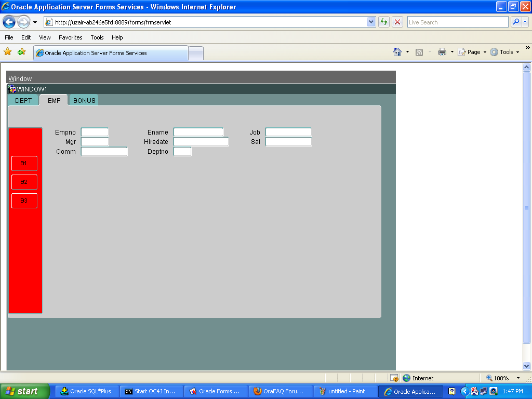Image resolution: width=532 pixels, height=399 pixels.
Task: Click the Stop loading icon
Action: tap(397, 22)
